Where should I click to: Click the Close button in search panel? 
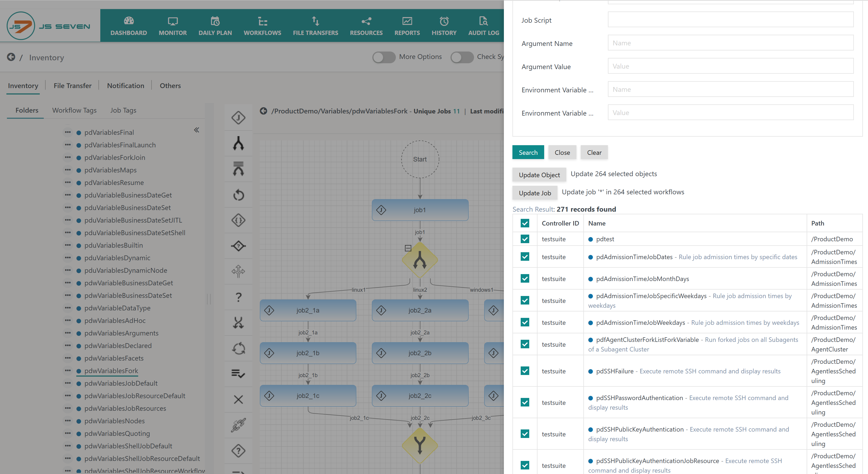(562, 152)
